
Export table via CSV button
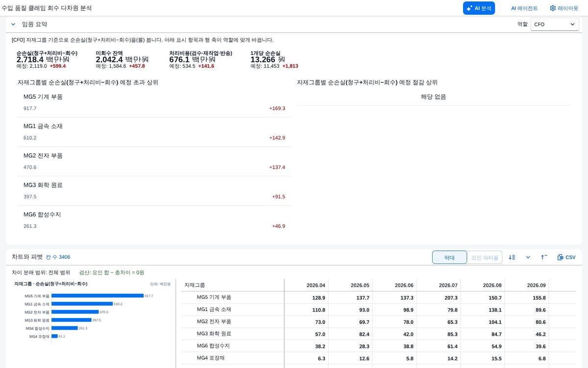[x=566, y=257]
